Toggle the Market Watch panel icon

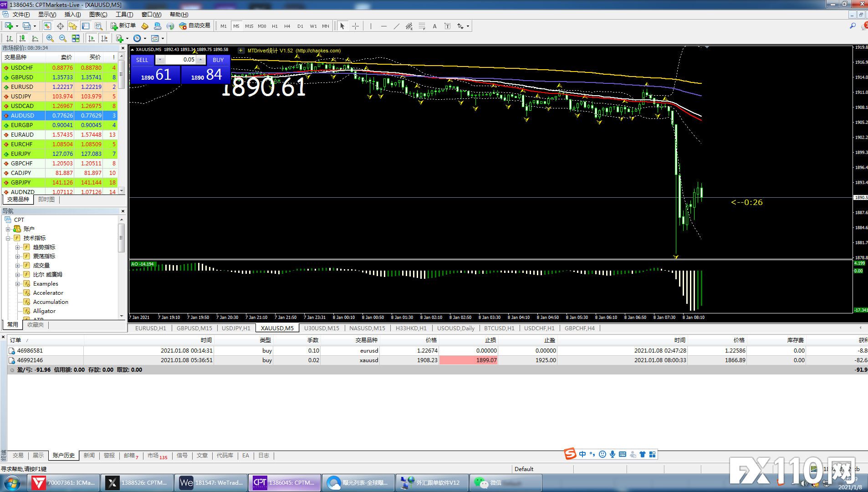pyautogui.click(x=47, y=26)
